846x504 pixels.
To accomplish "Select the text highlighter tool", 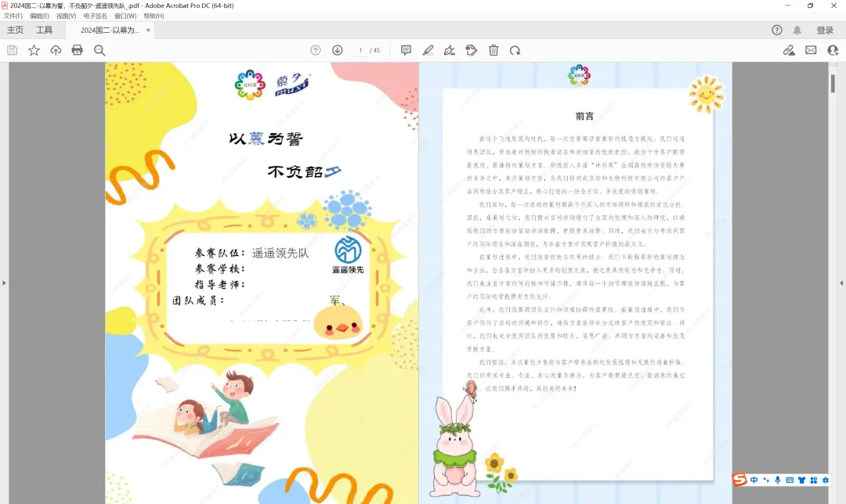I will point(428,49).
